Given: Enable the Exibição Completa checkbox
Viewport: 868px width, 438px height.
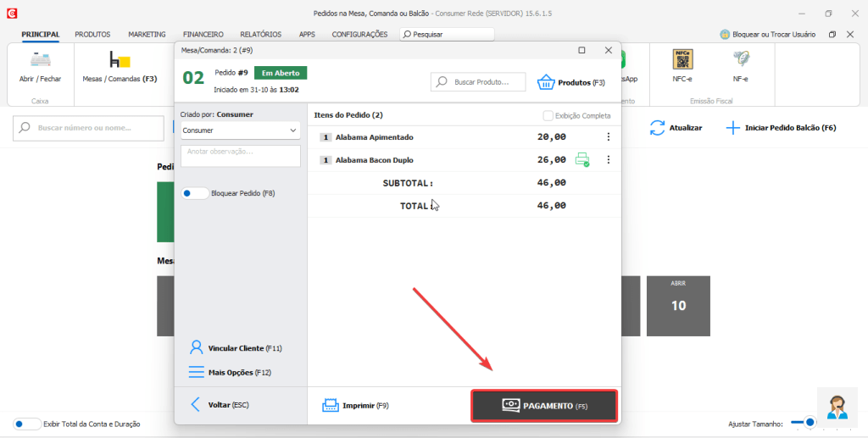Looking at the screenshot, I should (x=548, y=115).
